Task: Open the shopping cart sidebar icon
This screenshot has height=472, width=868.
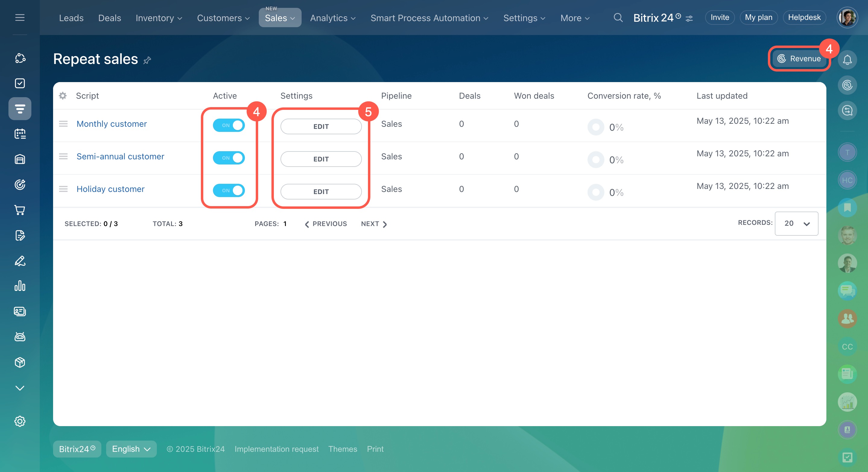Action: [20, 210]
